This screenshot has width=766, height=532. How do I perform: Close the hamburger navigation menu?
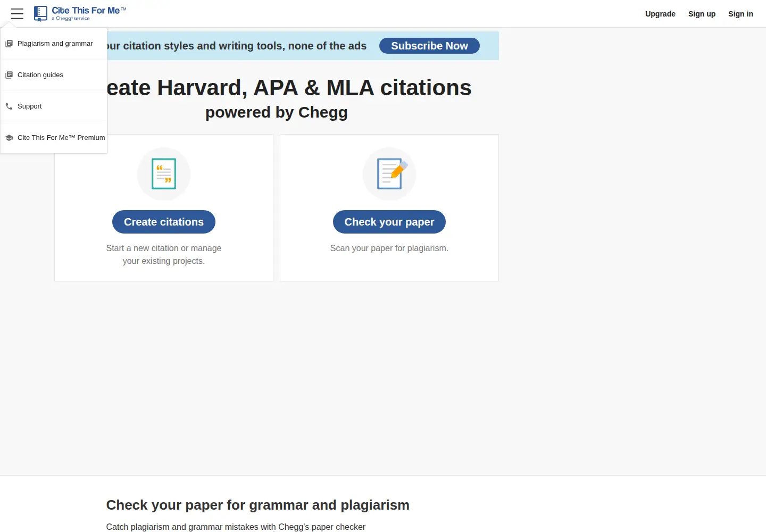pyautogui.click(x=17, y=14)
